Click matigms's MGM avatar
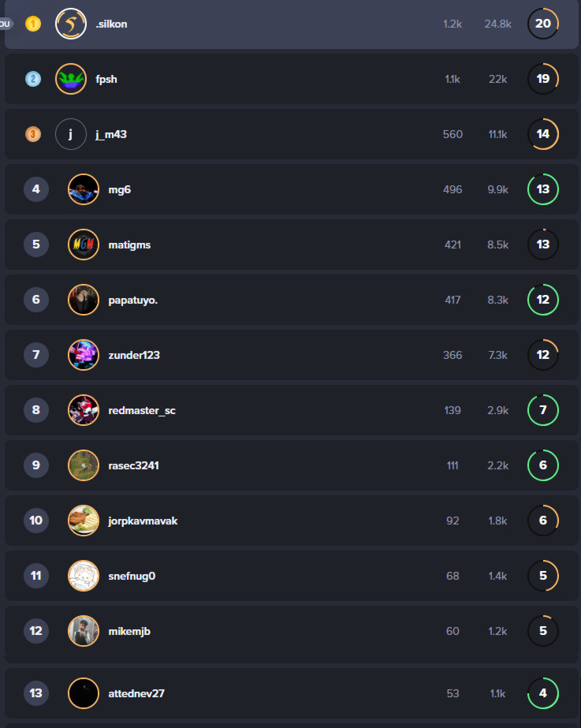Screen dimensions: 581x728 pyautogui.click(x=84, y=245)
